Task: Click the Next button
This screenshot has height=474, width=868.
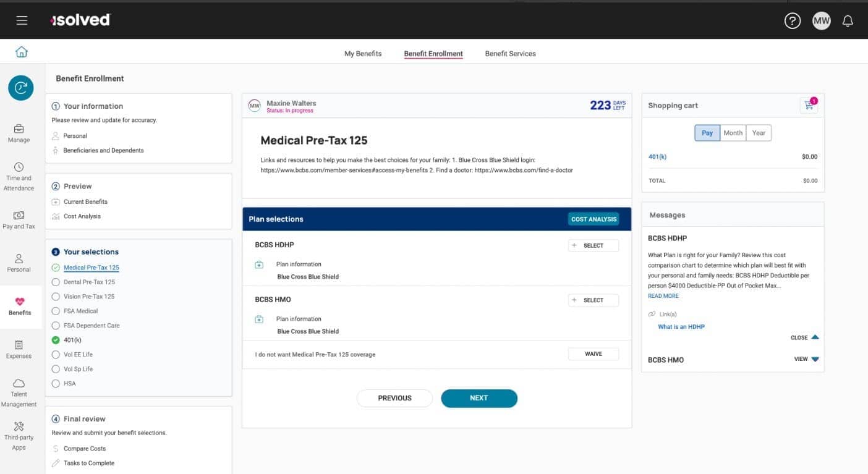Action: click(x=479, y=398)
